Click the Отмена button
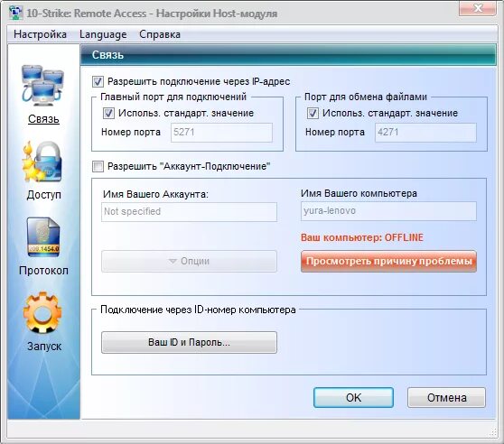The width and height of the screenshot is (504, 444). pos(446,397)
